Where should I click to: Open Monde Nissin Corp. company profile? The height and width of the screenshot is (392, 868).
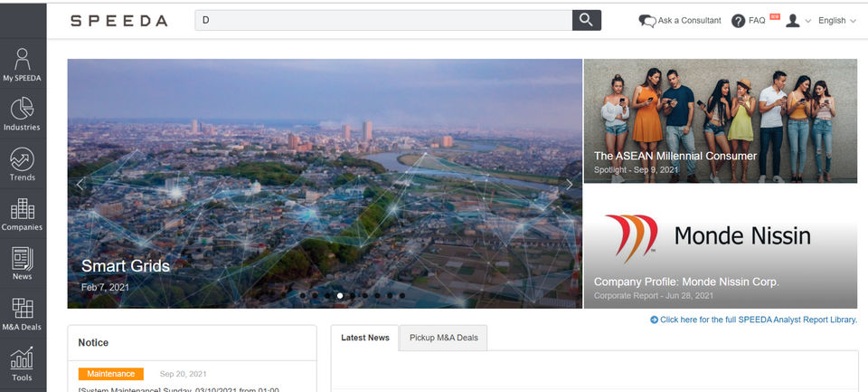[x=721, y=247]
